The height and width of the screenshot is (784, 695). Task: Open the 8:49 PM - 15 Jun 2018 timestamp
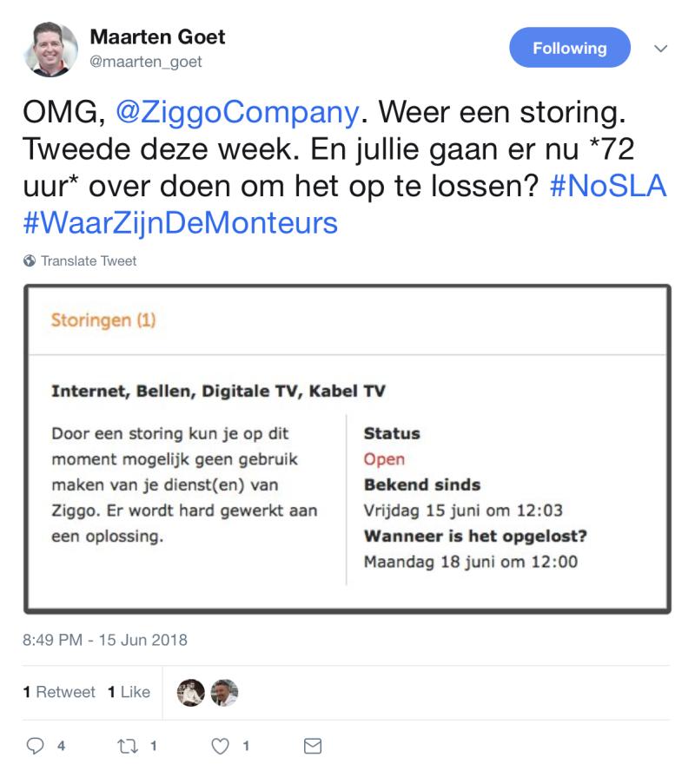pyautogui.click(x=104, y=641)
